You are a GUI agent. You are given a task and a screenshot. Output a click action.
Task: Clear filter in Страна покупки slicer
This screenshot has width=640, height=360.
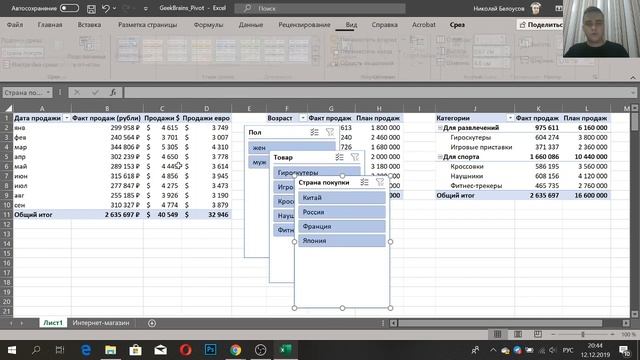click(380, 182)
